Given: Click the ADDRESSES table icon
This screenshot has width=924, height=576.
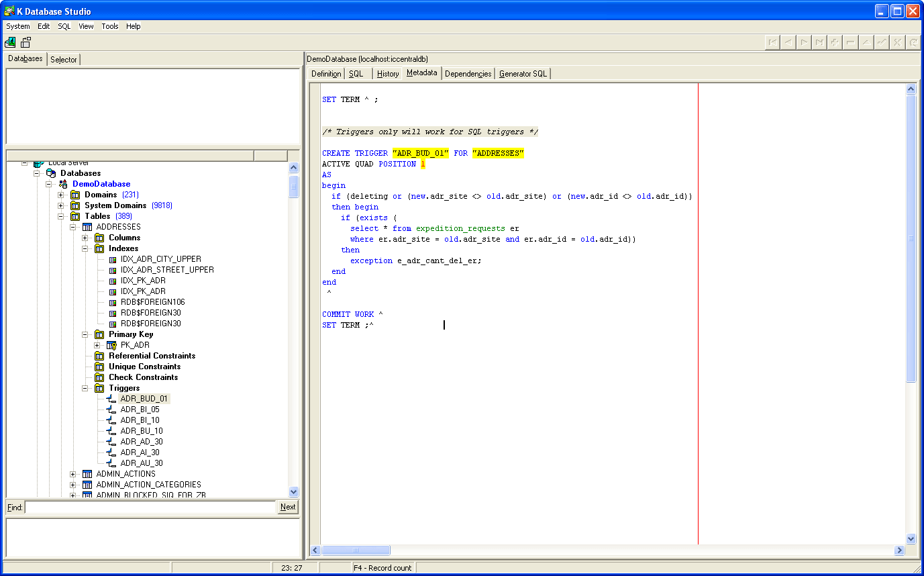Looking at the screenshot, I should 87,227.
